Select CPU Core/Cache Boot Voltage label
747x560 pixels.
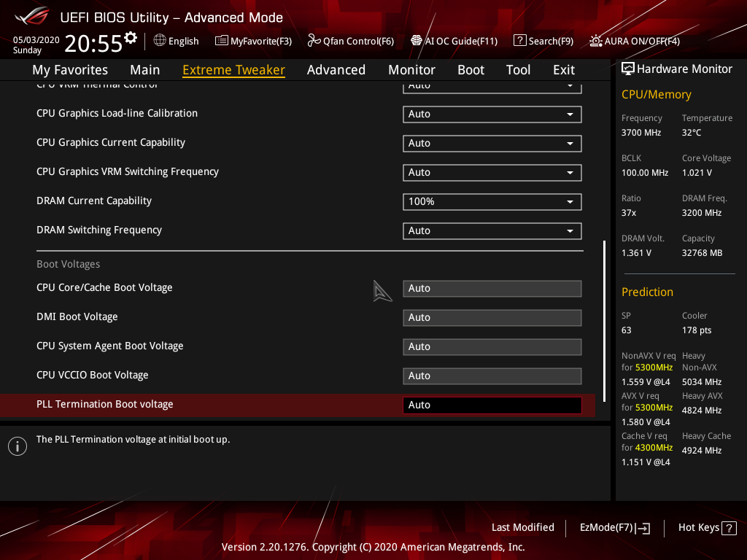[x=104, y=287]
